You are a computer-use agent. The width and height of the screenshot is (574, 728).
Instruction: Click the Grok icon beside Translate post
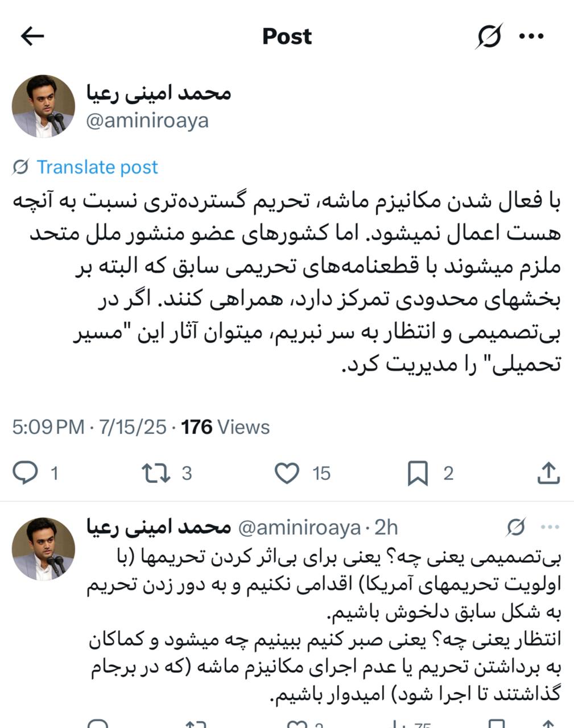tap(20, 167)
